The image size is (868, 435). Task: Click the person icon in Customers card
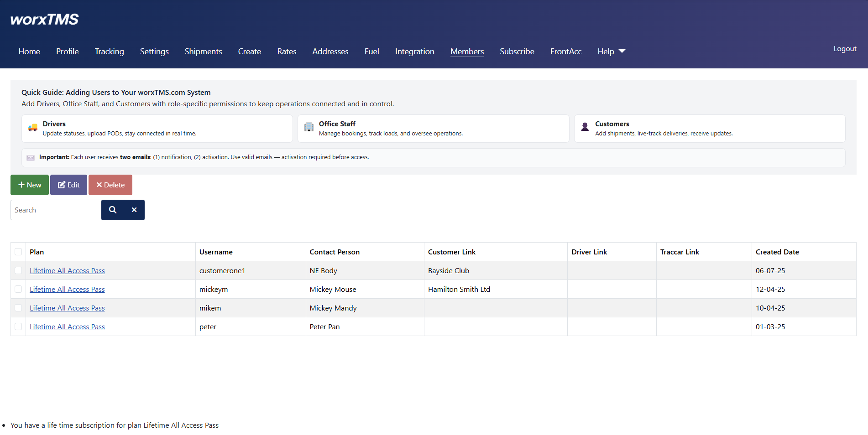(585, 127)
